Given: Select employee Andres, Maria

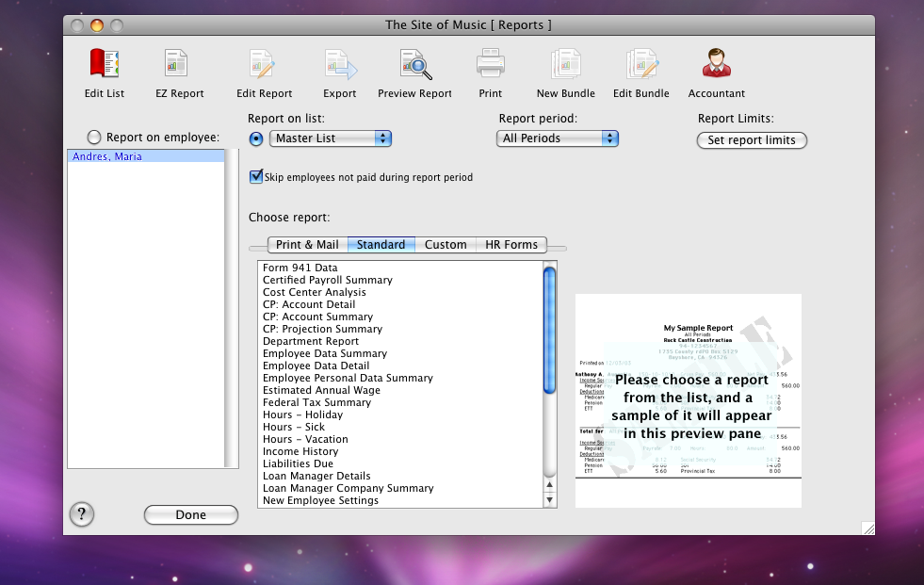Looking at the screenshot, I should [x=146, y=156].
